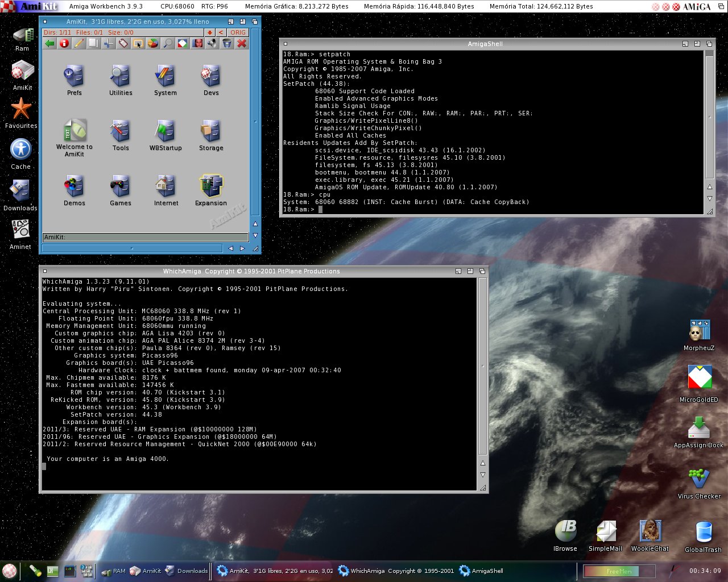Open the WBStartup drawer
The height and width of the screenshot is (582, 728).
point(166,135)
